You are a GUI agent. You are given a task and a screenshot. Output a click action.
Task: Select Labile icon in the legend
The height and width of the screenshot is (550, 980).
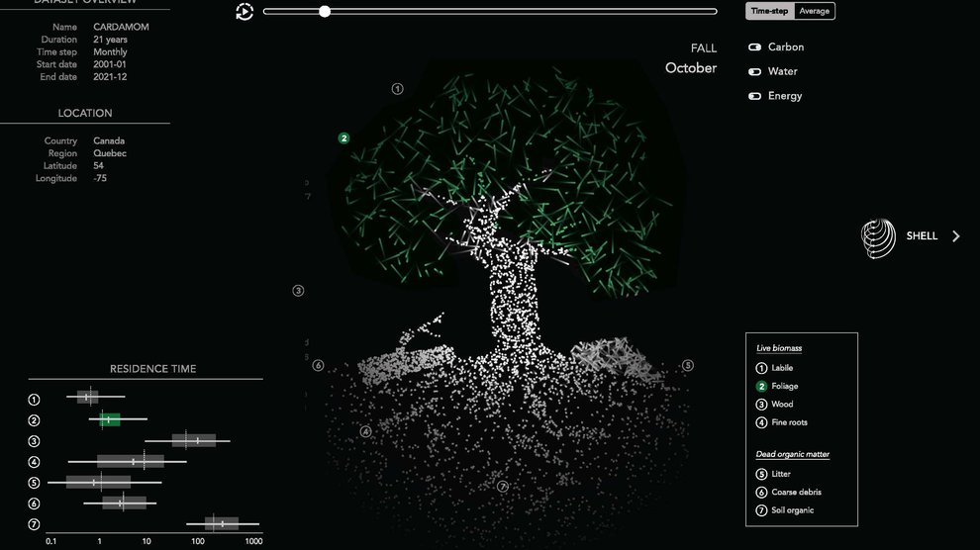(761, 368)
